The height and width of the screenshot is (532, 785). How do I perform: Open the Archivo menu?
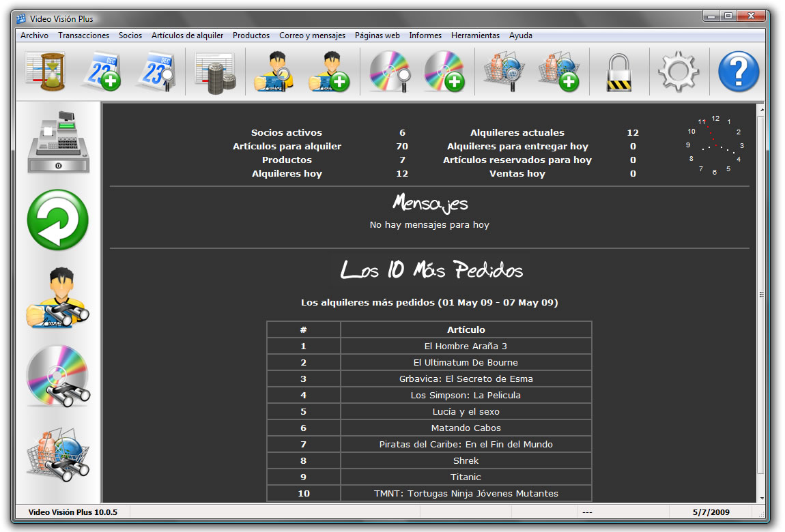point(35,35)
